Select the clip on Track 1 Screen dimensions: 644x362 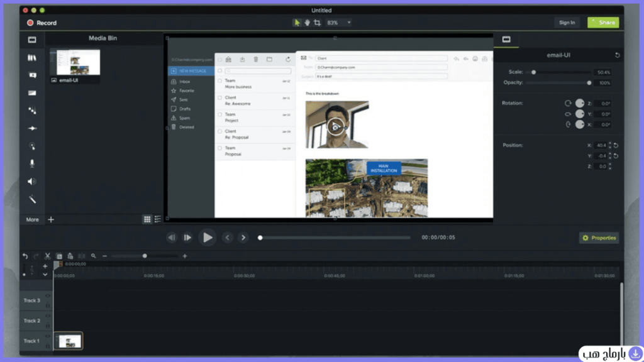[68, 341]
